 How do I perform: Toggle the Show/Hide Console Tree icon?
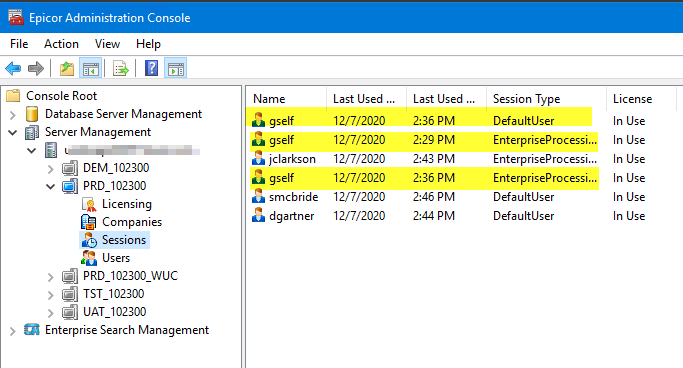tap(91, 68)
